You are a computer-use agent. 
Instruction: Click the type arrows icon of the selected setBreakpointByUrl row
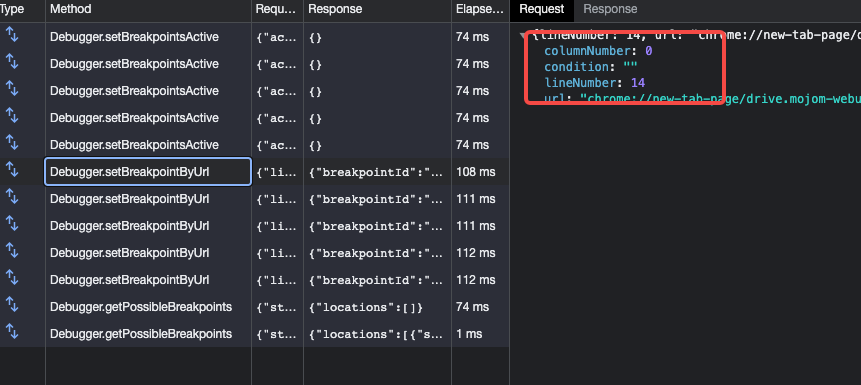click(x=12, y=170)
